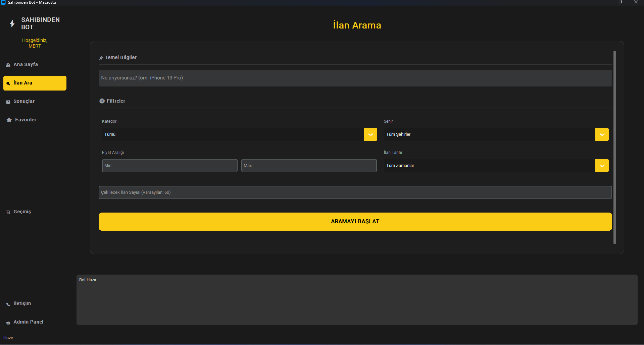
Task: Click the 'Bot Hazır...' log area
Action: tap(357, 300)
